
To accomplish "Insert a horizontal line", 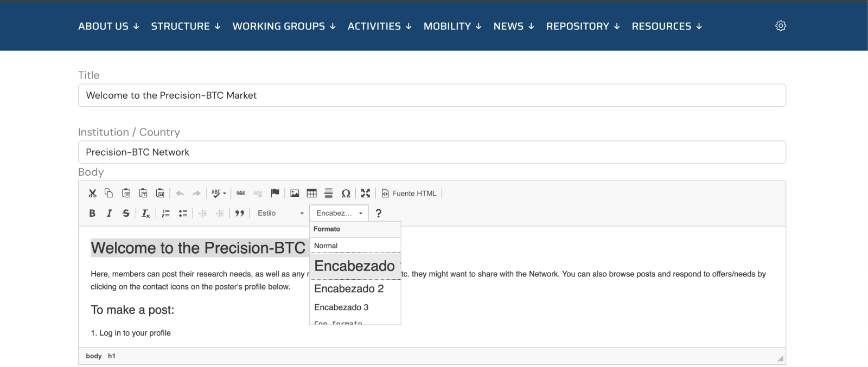I will (328, 194).
